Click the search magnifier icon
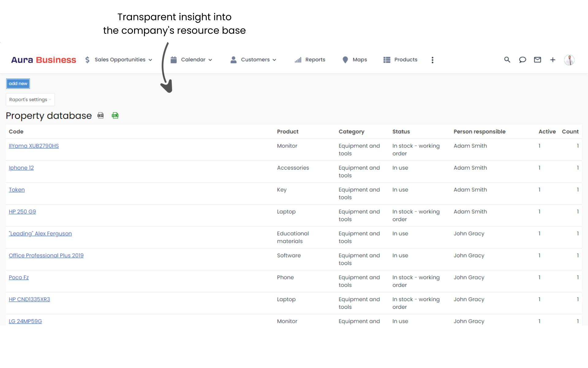 (x=507, y=60)
